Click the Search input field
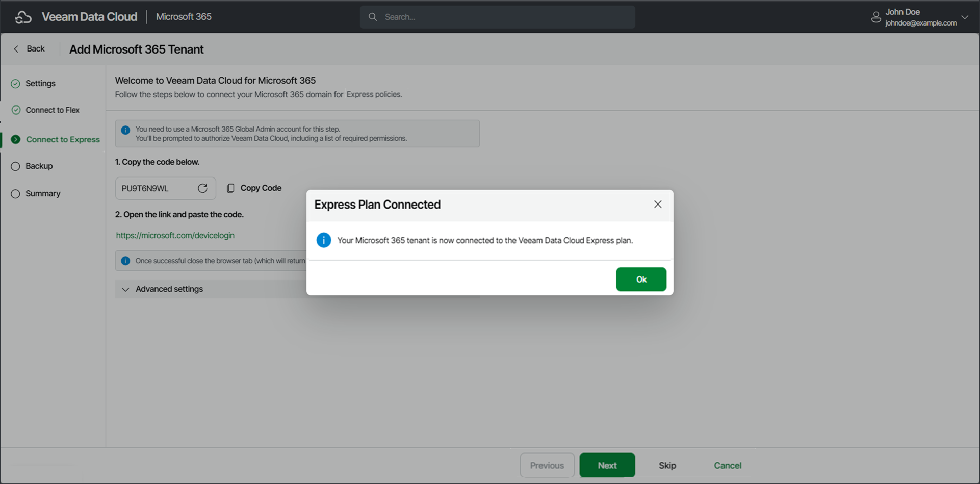This screenshot has width=980, height=484. pyautogui.click(x=505, y=17)
